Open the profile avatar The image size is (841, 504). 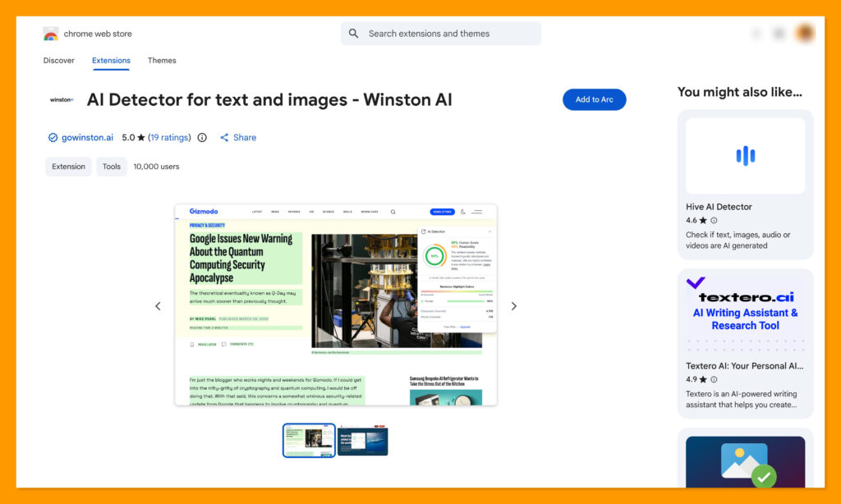(805, 33)
